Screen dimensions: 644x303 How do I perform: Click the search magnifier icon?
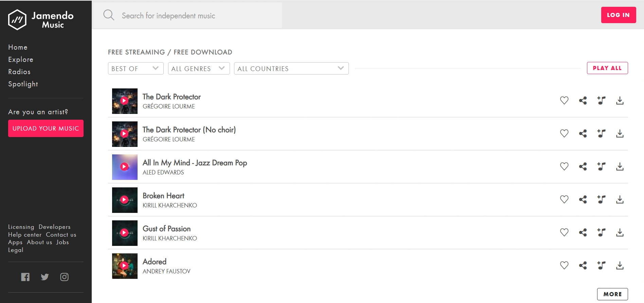pos(109,15)
